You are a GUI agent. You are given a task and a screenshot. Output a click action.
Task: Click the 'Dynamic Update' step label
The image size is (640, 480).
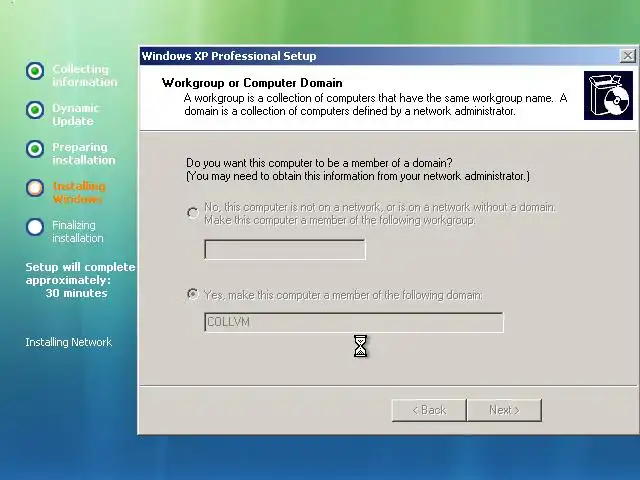tap(76, 114)
